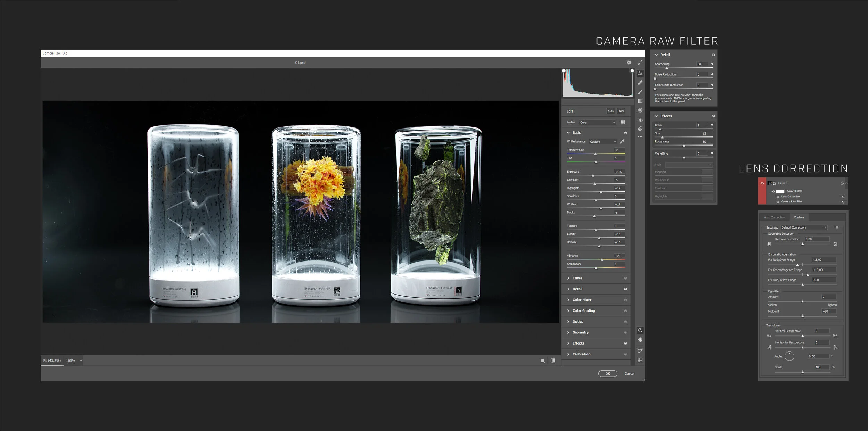Open the Profile Color dropdown
868x431 pixels.
(x=597, y=122)
